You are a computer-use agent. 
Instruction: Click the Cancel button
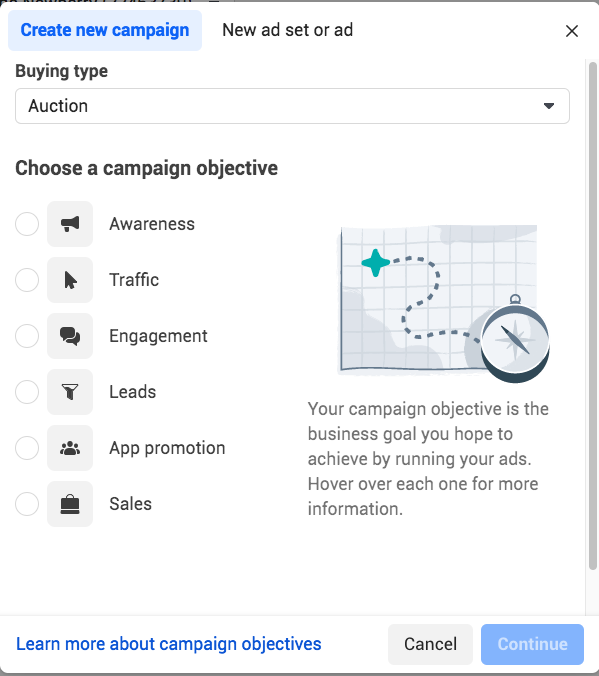tap(430, 644)
